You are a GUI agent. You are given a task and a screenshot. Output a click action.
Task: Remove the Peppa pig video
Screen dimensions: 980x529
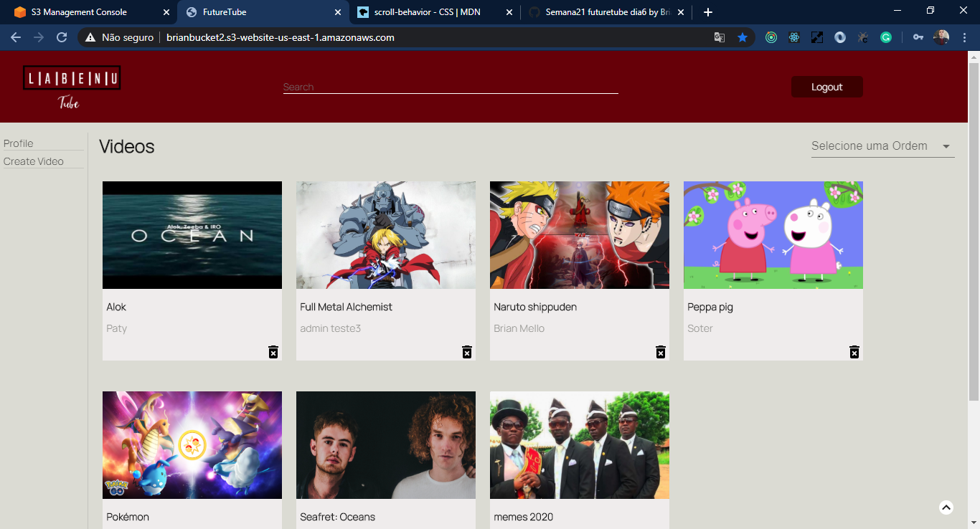tap(854, 351)
